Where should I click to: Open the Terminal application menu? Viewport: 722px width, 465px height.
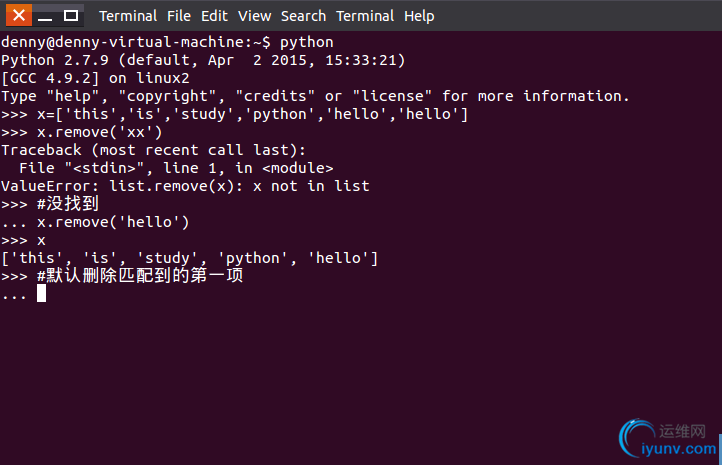pyautogui.click(x=128, y=16)
